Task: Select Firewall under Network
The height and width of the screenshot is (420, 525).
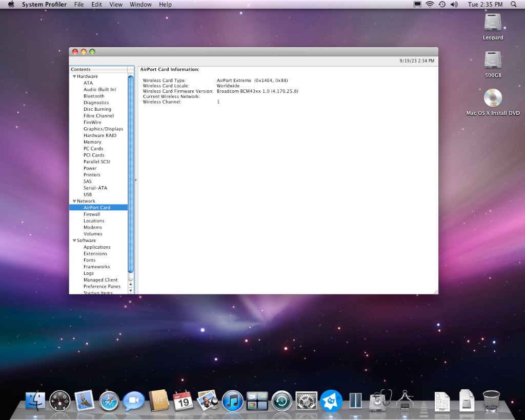Action: (92, 214)
